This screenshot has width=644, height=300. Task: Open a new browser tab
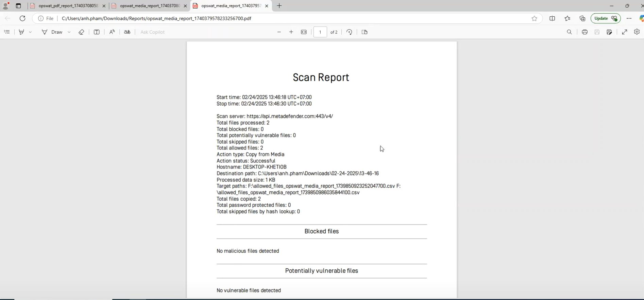point(279,6)
